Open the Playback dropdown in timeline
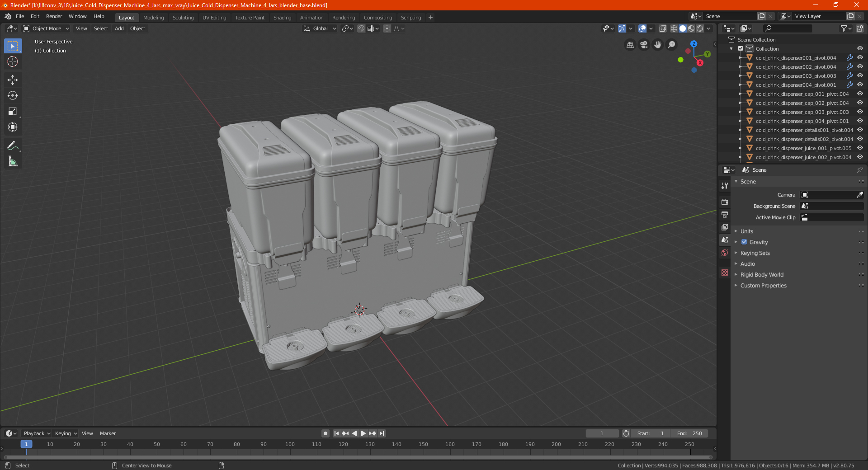The width and height of the screenshot is (868, 470). coord(37,433)
